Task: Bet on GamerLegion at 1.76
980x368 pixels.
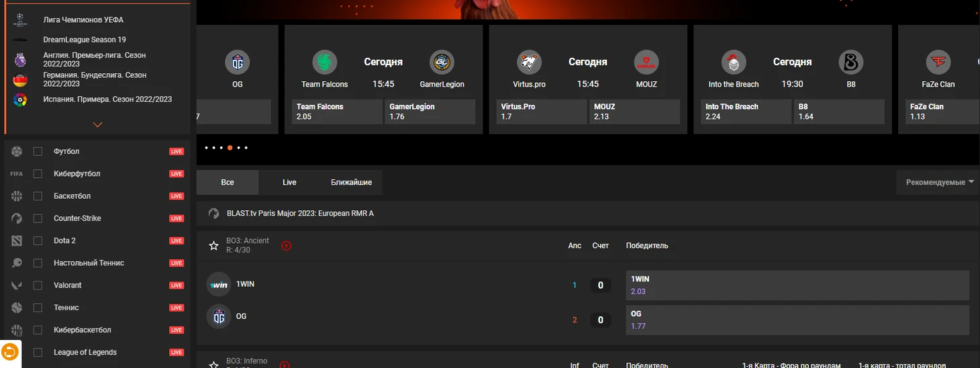Action: (x=430, y=112)
